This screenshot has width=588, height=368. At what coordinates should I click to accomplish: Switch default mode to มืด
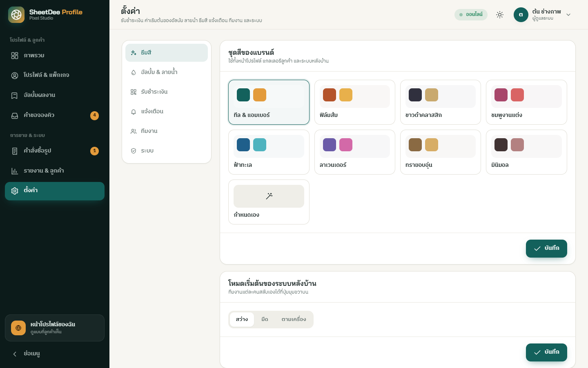[x=265, y=319]
